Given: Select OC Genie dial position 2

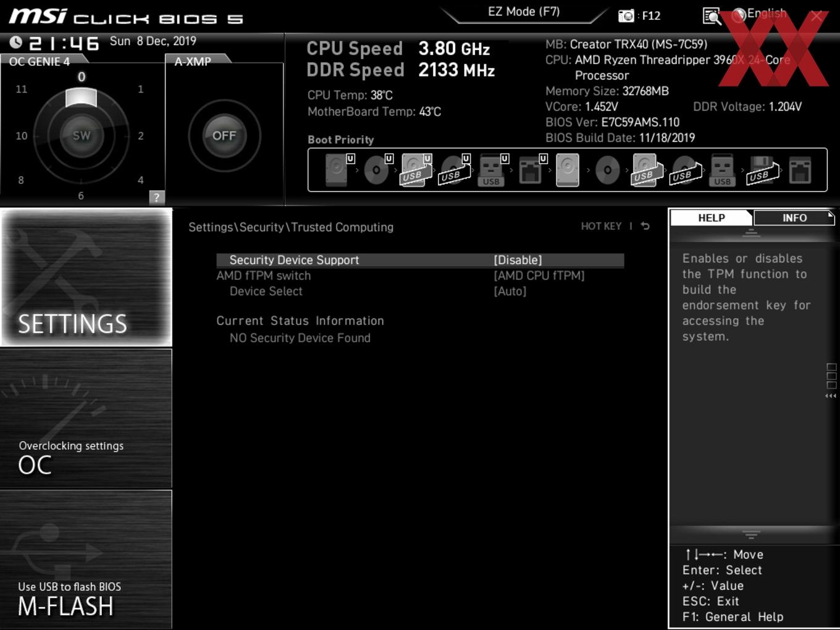Looking at the screenshot, I should coord(141,135).
